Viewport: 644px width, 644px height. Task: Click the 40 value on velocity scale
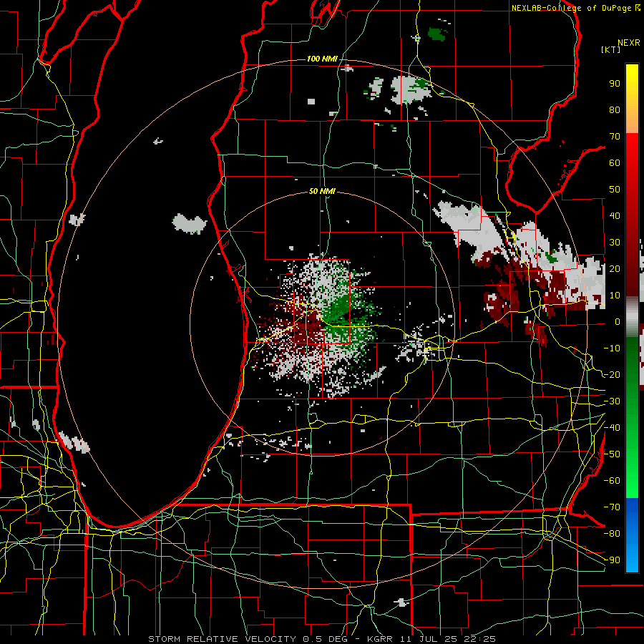615,215
